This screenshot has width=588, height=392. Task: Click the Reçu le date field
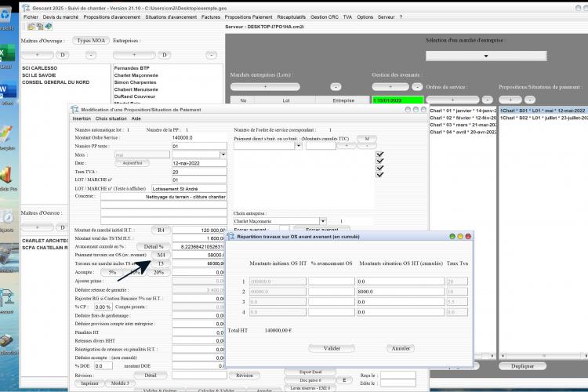click(x=398, y=375)
